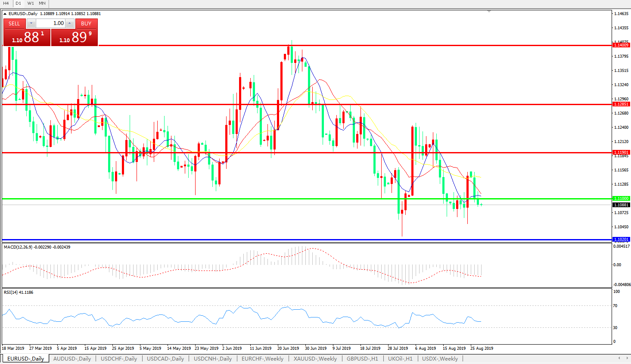The image size is (631, 364).
Task: Switch to the UKOil-,H1 chart tab
Action: pos(400,358)
